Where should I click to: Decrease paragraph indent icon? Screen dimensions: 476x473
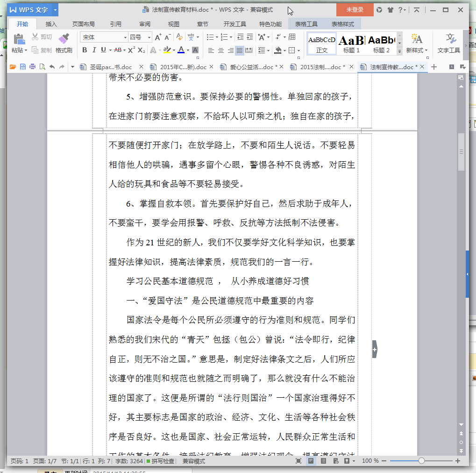pyautogui.click(x=240, y=37)
